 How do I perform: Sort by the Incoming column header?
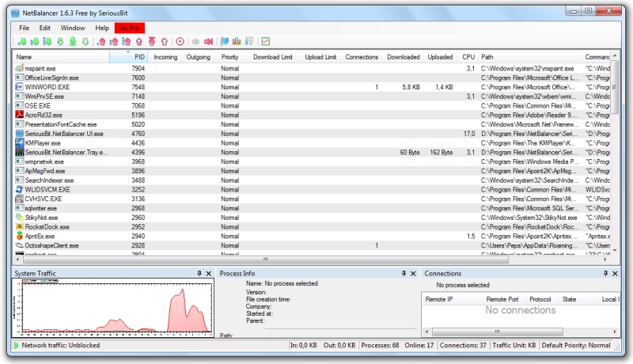click(165, 57)
